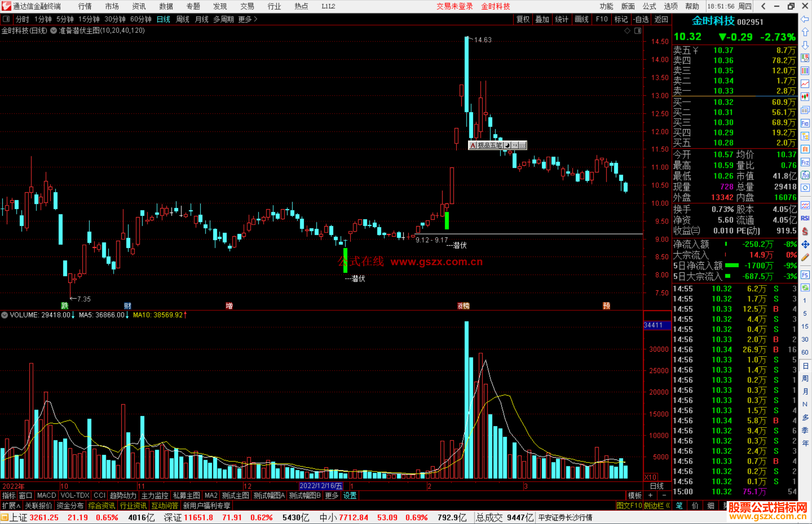The width and height of the screenshot is (812, 524).
Task: Toggle the VOLUME indicator settings circle
Action: pos(5,315)
